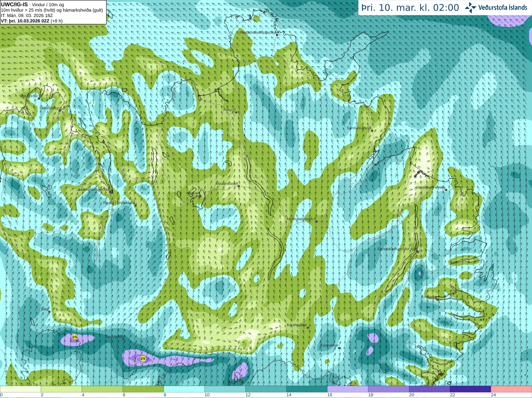Click the legend value '16'
532x398 pixels.
(x=330, y=395)
